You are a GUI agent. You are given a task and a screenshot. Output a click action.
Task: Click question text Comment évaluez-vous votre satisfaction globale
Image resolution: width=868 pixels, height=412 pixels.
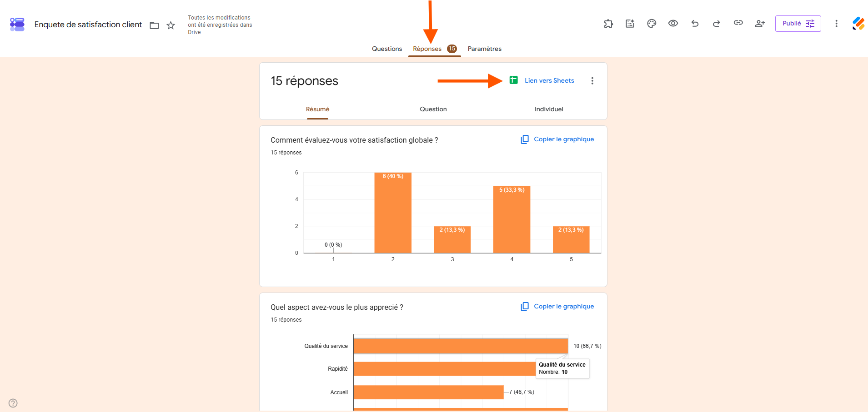(354, 140)
